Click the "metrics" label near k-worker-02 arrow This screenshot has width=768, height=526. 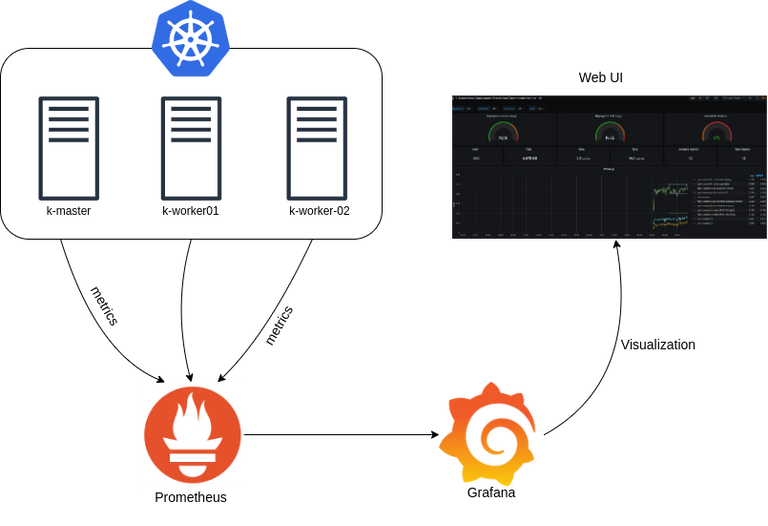tap(279, 326)
